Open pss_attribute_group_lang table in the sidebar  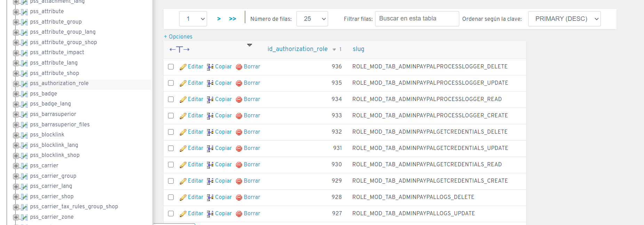(63, 32)
